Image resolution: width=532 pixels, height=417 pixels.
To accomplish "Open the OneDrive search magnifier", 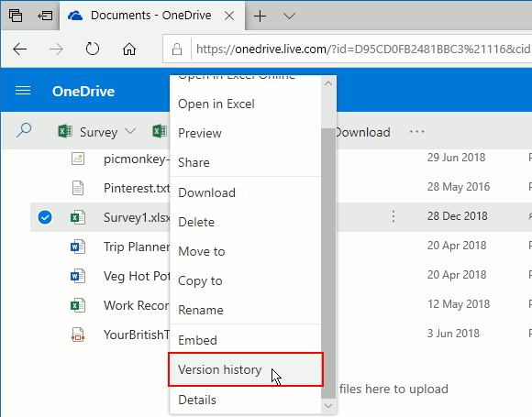I will (x=24, y=130).
